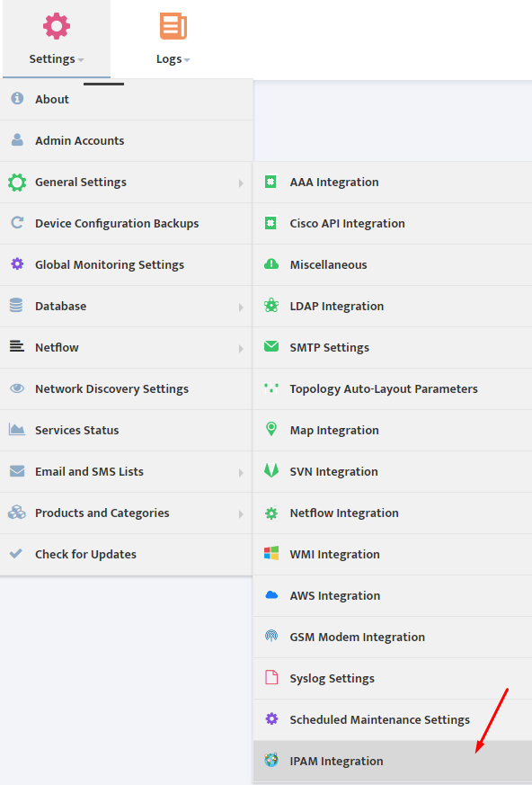Click the Syslog Settings file icon

coord(271,677)
